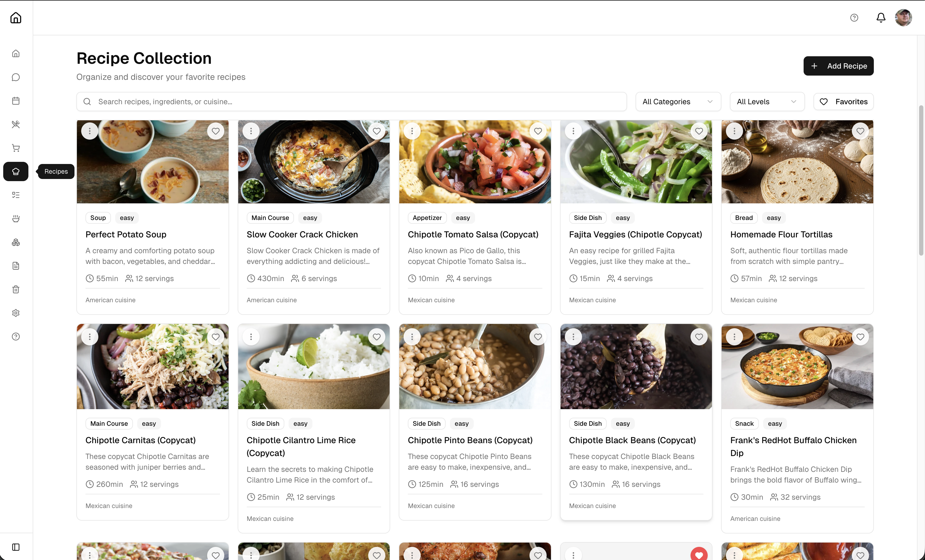The height and width of the screenshot is (560, 925).
Task: Open the settings gear in sidebar
Action: (16, 313)
